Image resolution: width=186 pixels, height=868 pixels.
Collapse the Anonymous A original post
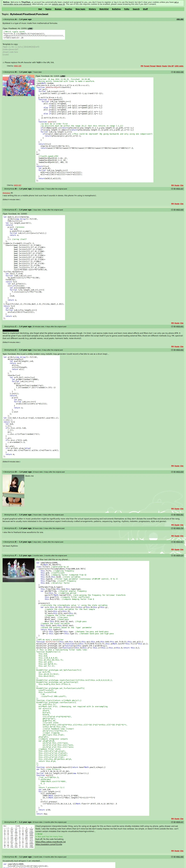[x=3, y=19]
